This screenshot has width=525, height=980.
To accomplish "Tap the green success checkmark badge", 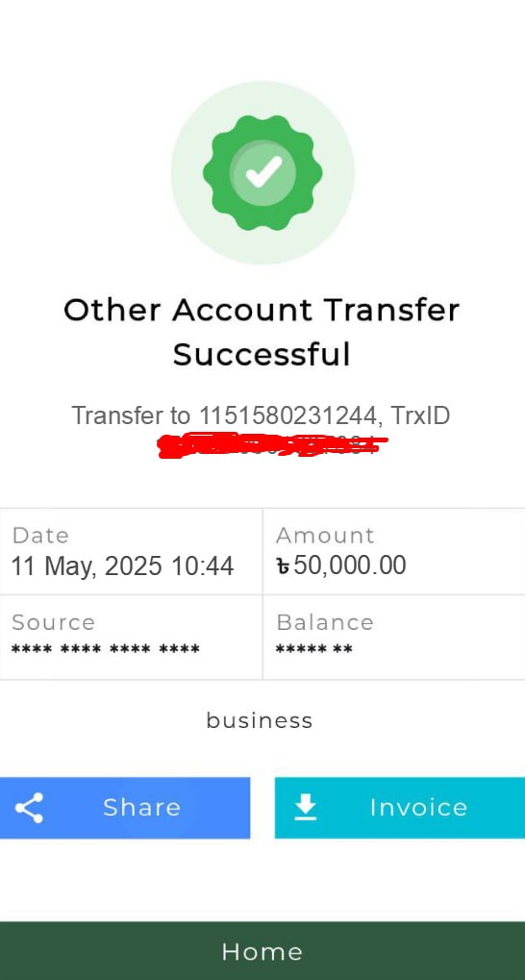I will (x=262, y=172).
